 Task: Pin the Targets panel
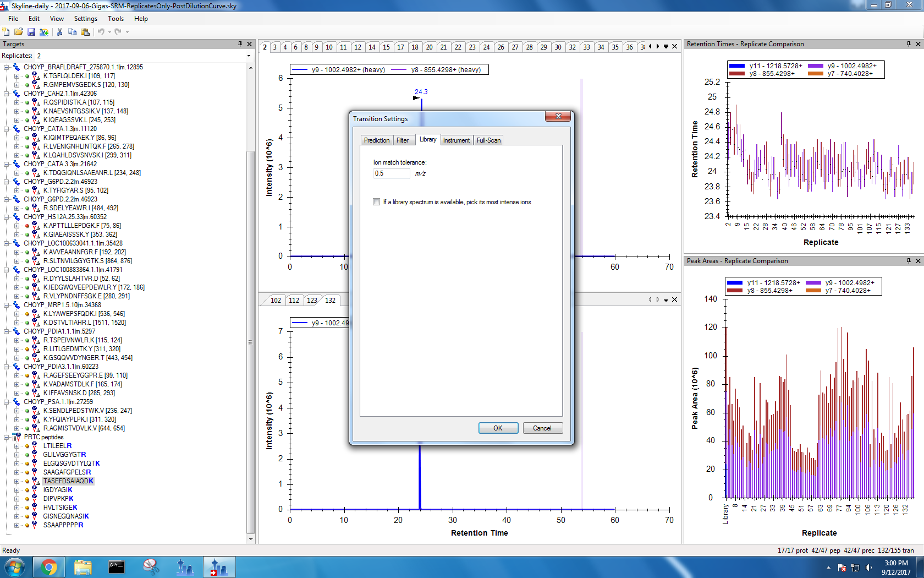pyautogui.click(x=240, y=44)
